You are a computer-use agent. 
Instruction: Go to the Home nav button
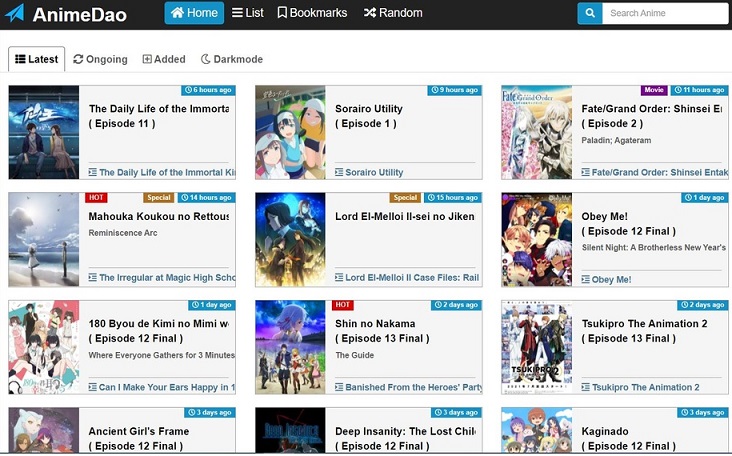194,13
